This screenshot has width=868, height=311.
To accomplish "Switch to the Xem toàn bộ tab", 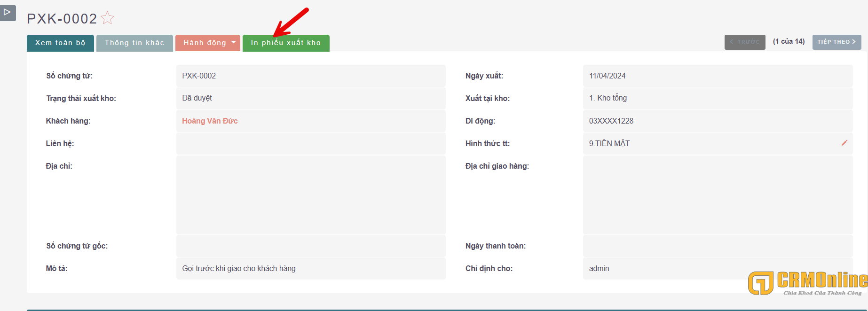I will tap(60, 43).
